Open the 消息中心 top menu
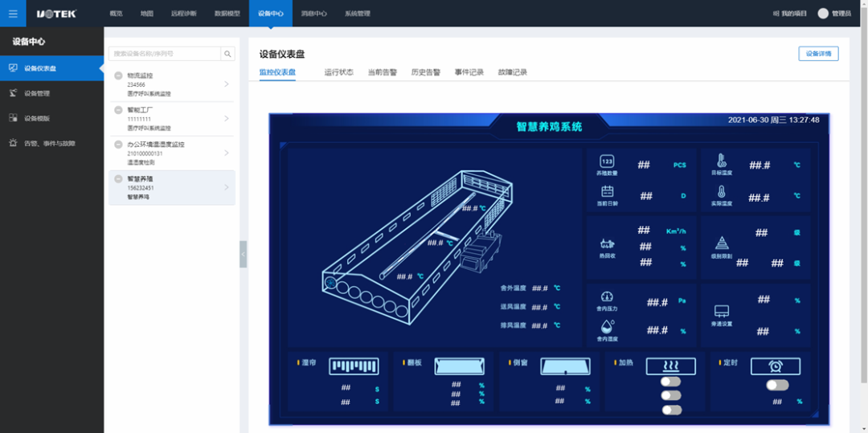Screen dimensions: 868x433 (314, 14)
